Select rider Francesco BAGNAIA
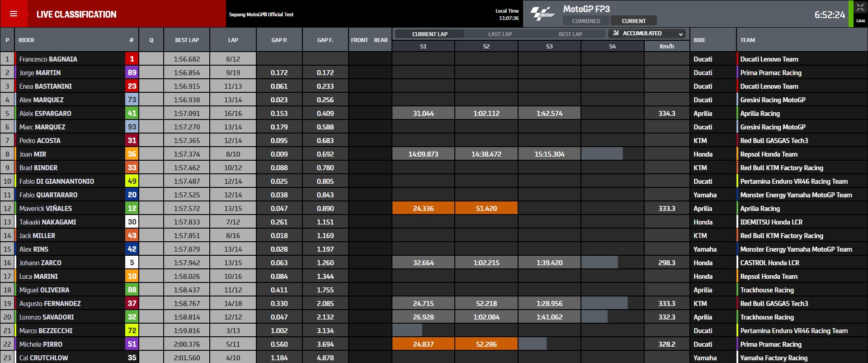The image size is (868, 363). pos(48,59)
